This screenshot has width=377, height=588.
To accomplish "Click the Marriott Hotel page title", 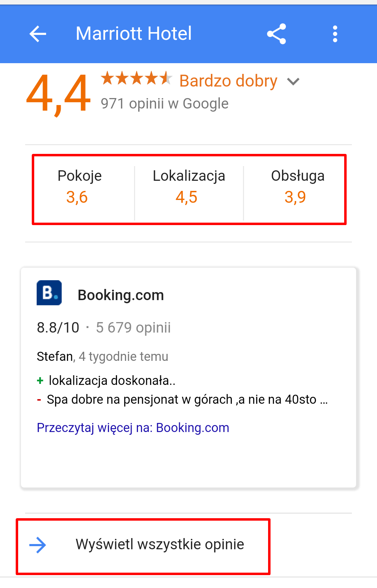I will coord(134,34).
